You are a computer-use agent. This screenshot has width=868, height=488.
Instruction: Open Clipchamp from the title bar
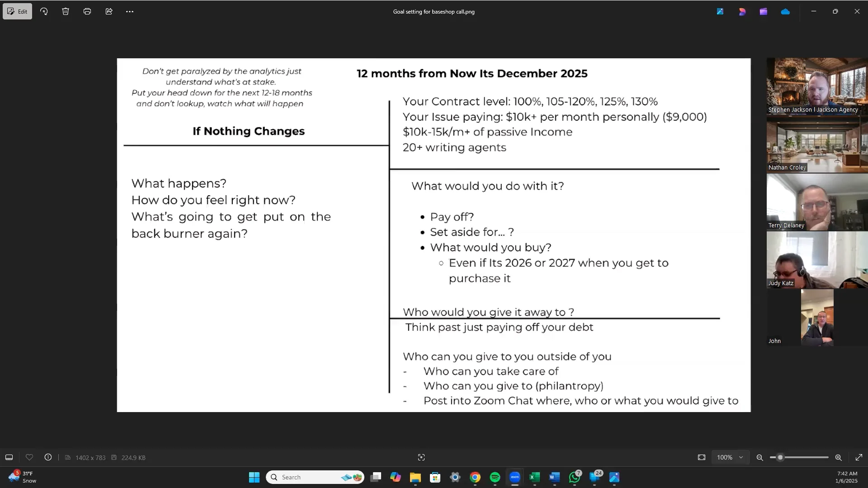point(764,12)
